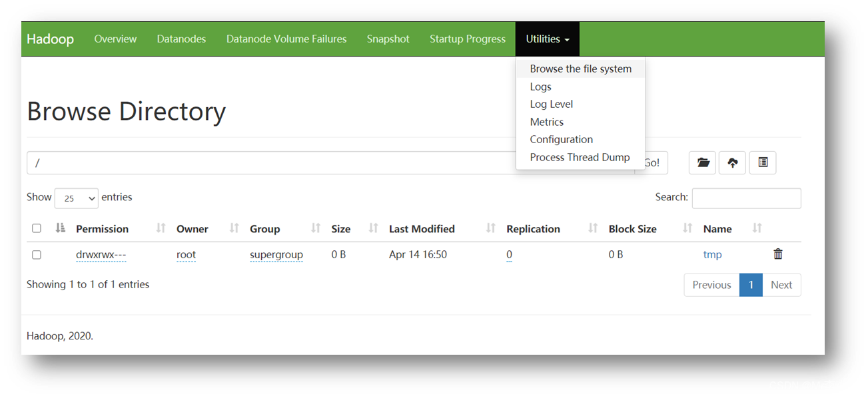The height and width of the screenshot is (398, 868).
Task: Click the upload files cloud icon
Action: 732,162
